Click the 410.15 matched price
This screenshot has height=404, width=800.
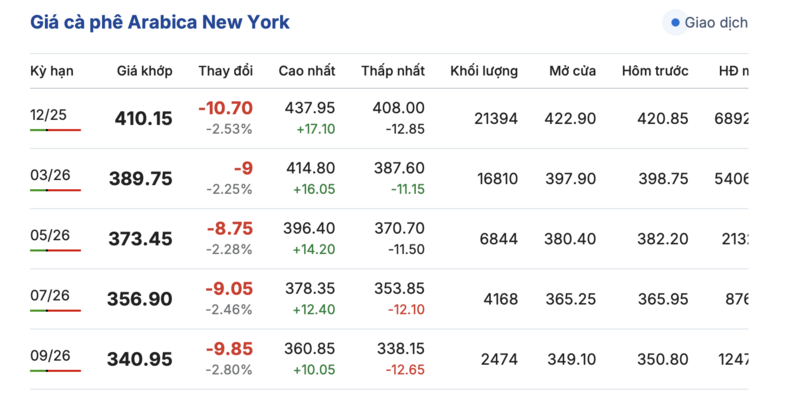[143, 119]
